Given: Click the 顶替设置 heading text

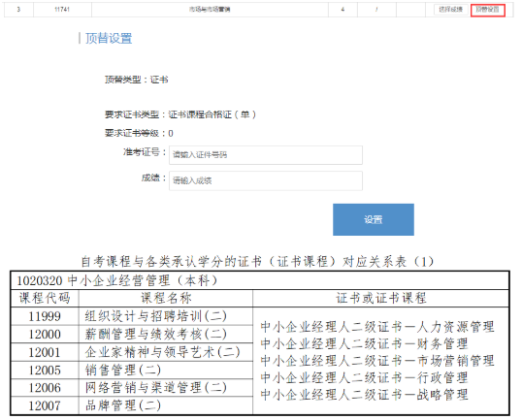Looking at the screenshot, I should tap(109, 38).
